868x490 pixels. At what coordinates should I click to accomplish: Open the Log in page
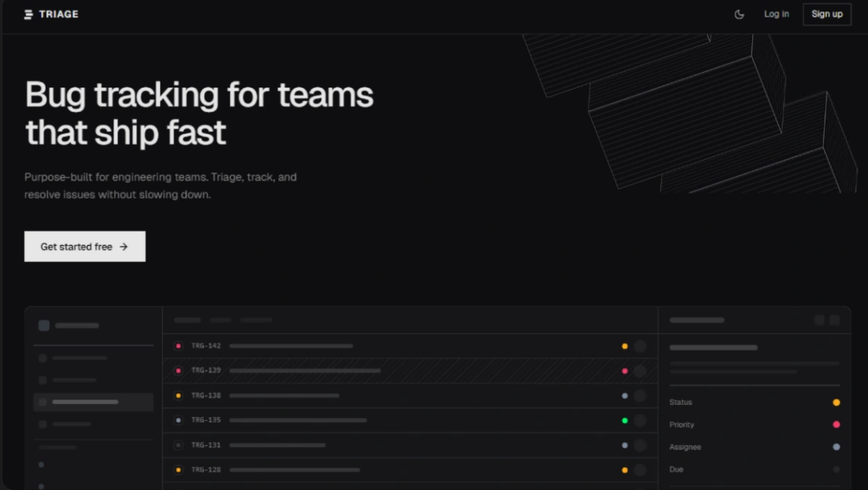coord(776,14)
